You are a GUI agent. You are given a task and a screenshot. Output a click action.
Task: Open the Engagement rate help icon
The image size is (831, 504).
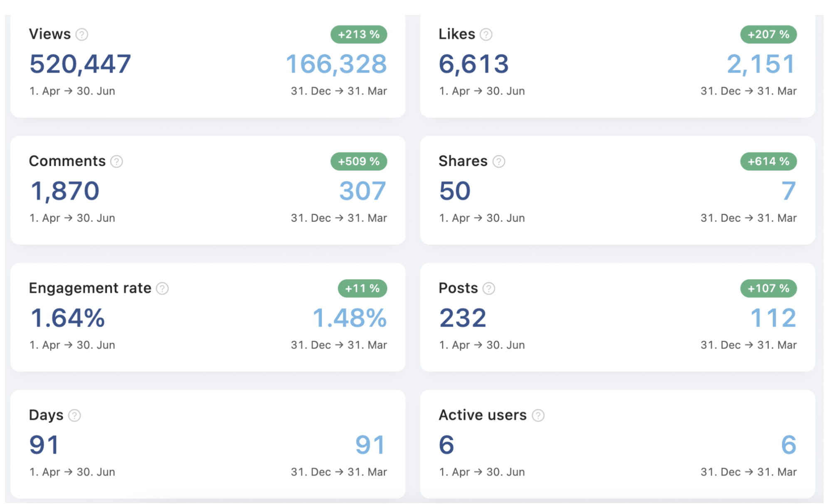click(x=162, y=288)
